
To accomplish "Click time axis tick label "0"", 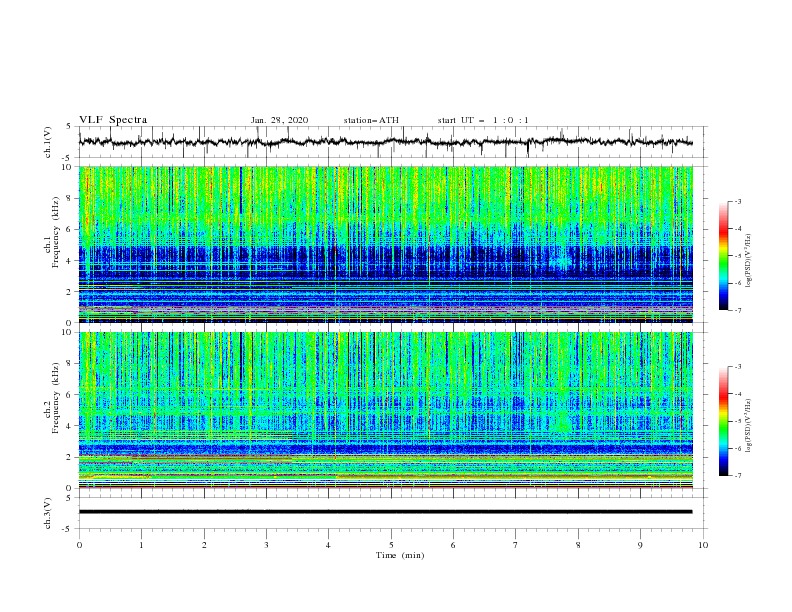I will point(79,545).
